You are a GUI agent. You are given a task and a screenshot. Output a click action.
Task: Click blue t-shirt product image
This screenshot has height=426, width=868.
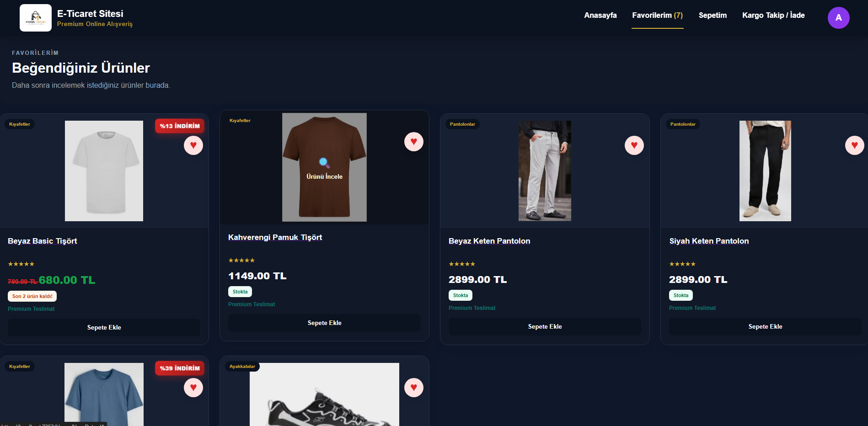pos(104,394)
